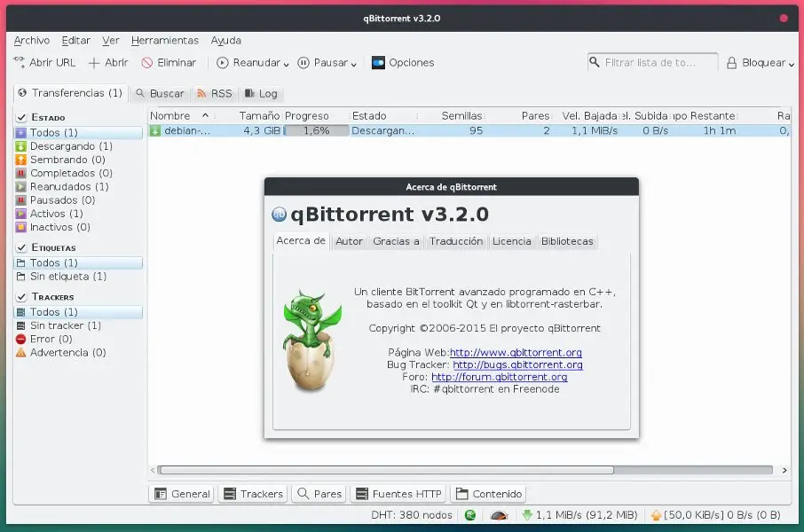Open the Traducción tab

pos(456,241)
